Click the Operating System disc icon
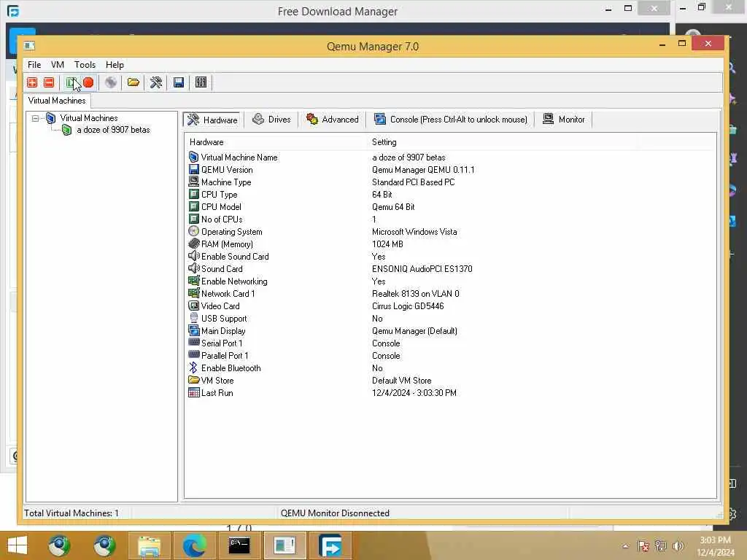The height and width of the screenshot is (560, 747). coord(193,231)
